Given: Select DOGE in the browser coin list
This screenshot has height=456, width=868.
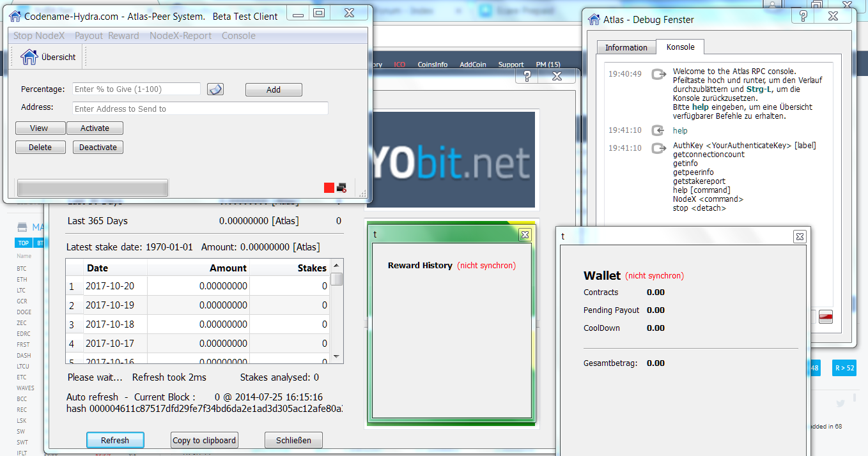Looking at the screenshot, I should (x=24, y=312).
